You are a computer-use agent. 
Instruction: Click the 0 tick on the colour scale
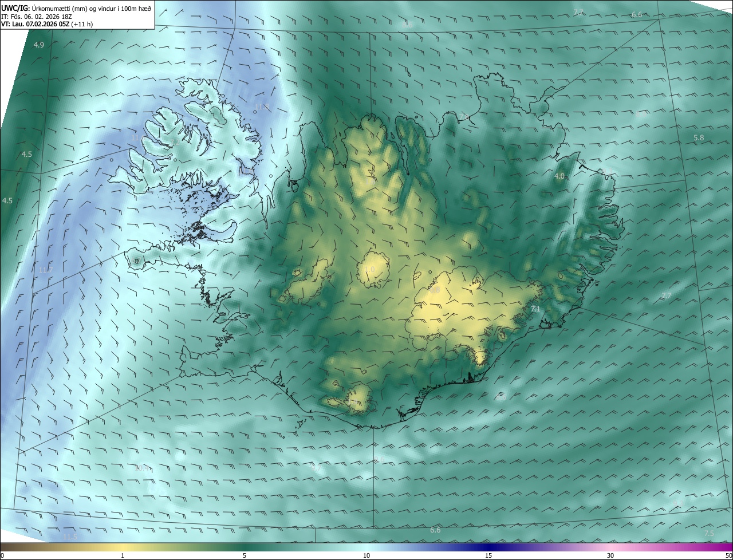[2, 555]
